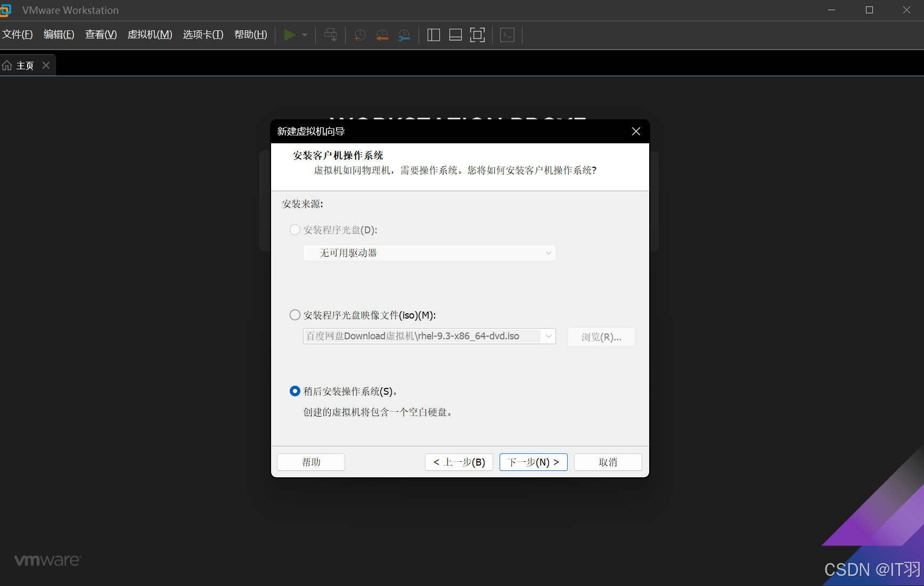
Task: Open the 选项卡(T) menu
Action: coord(203,35)
